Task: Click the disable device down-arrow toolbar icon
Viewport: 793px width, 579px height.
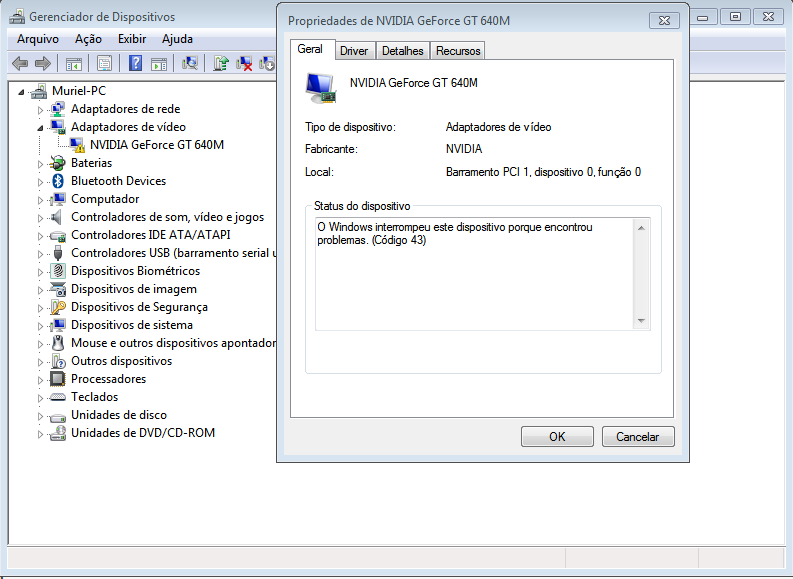Action: [x=267, y=64]
